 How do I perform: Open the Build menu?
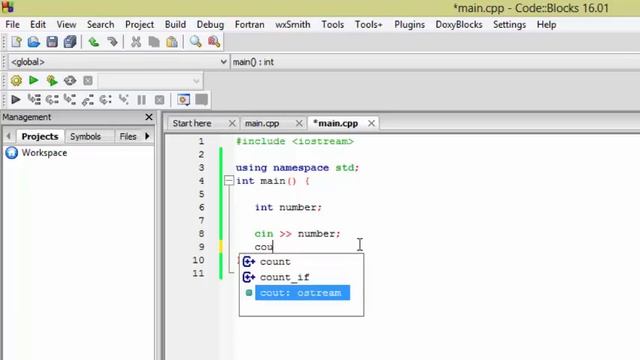point(175,24)
